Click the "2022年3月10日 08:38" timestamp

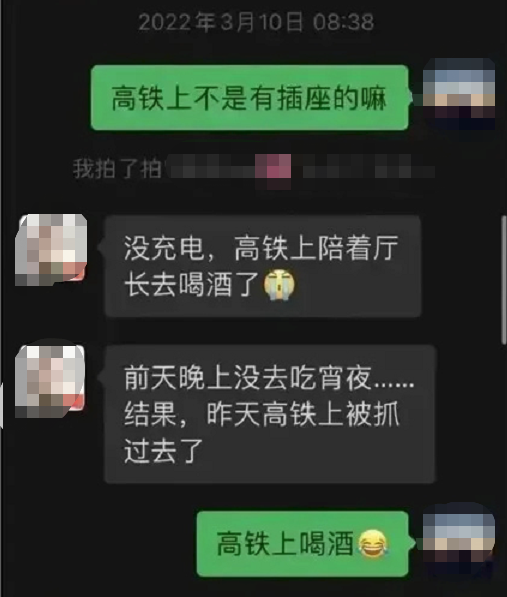pyautogui.click(x=256, y=22)
